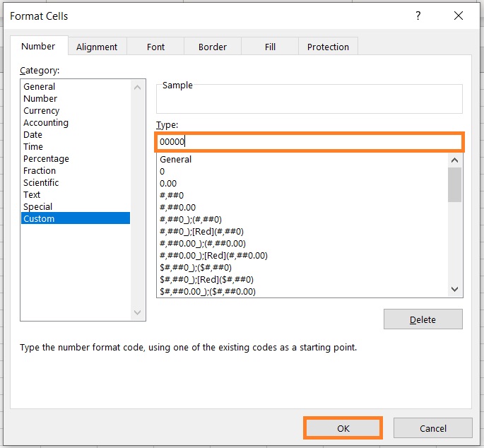Viewport: 484px width, 448px height.
Task: Click Type list scroll up arrow
Action: click(x=454, y=160)
